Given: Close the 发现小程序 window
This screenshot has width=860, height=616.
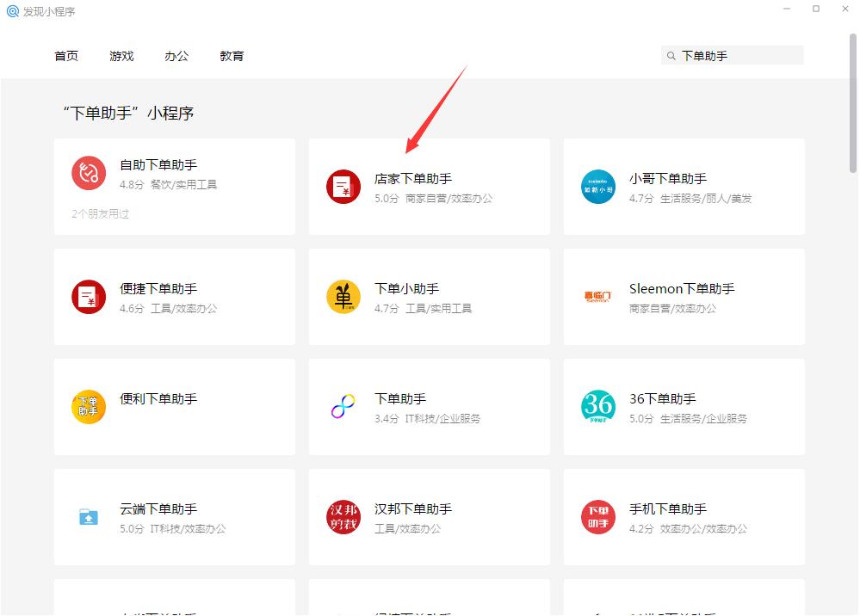Looking at the screenshot, I should [x=845, y=9].
